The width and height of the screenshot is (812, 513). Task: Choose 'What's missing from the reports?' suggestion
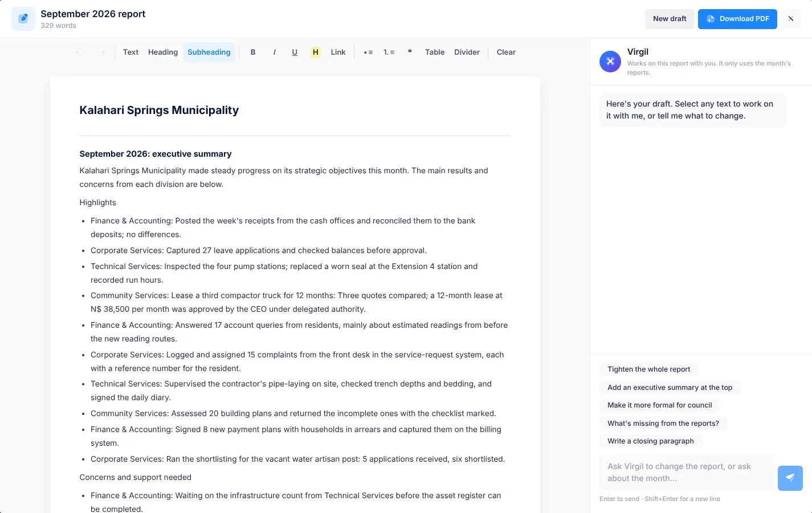(x=663, y=424)
